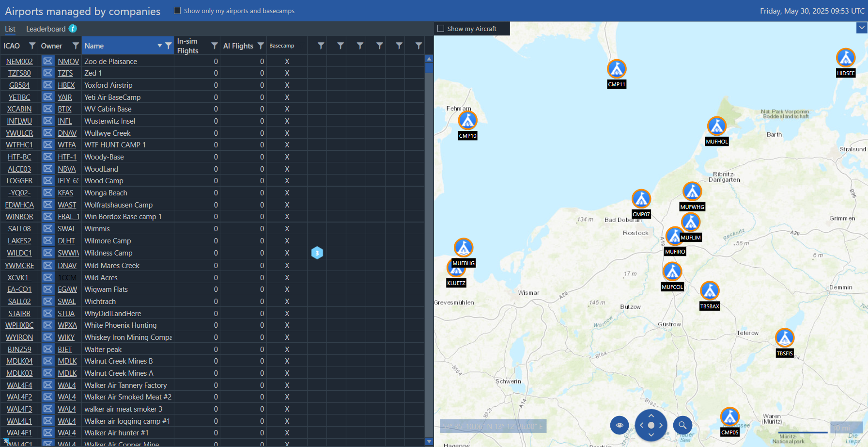
Task: Pan map right with arrow control
Action: (661, 425)
